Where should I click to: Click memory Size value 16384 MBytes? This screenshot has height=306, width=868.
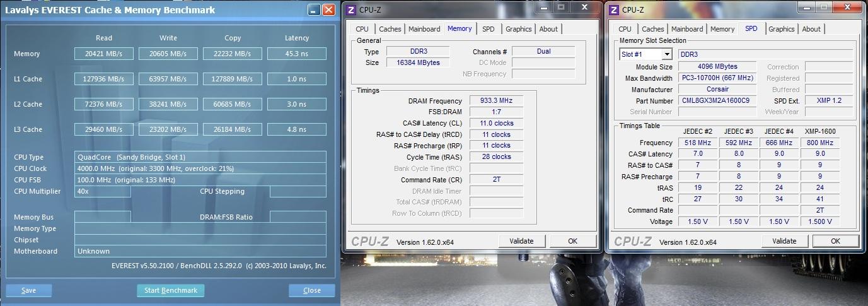click(417, 62)
